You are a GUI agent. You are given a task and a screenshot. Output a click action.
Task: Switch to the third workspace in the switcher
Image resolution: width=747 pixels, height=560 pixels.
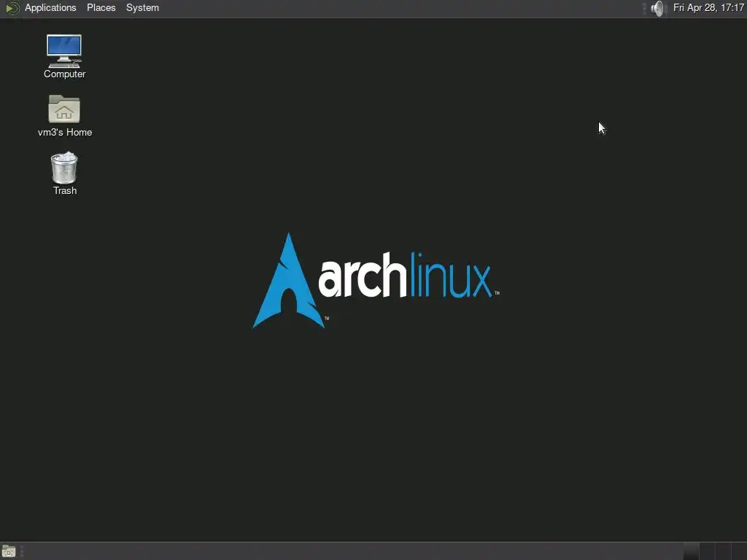pyautogui.click(x=723, y=551)
